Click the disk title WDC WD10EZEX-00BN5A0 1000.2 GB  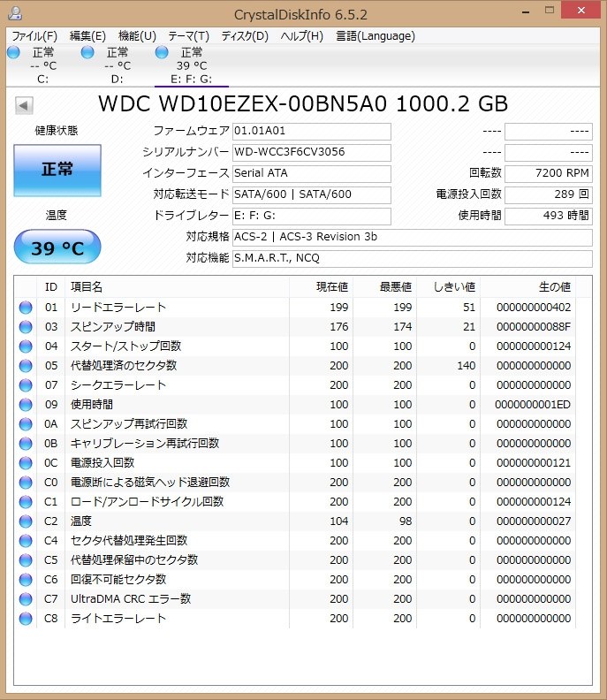(x=303, y=104)
